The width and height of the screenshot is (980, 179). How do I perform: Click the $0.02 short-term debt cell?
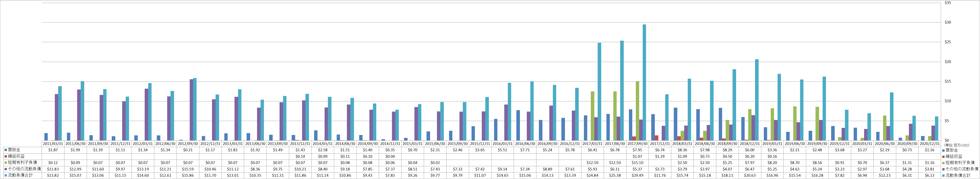point(435,163)
